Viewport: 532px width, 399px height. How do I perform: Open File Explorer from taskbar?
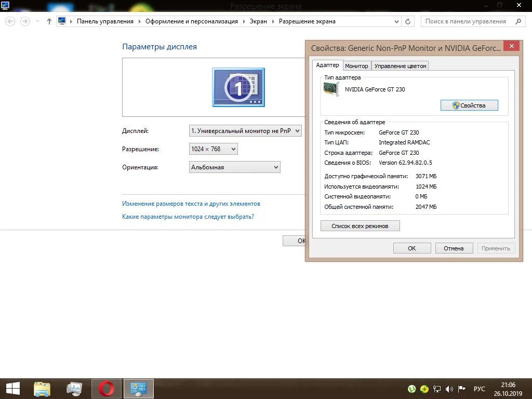42,389
